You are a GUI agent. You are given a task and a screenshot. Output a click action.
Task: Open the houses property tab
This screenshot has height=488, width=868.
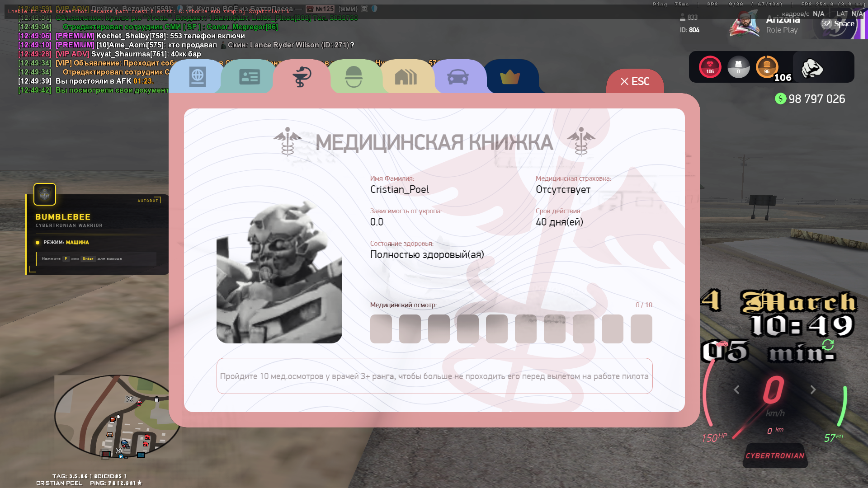tap(406, 77)
